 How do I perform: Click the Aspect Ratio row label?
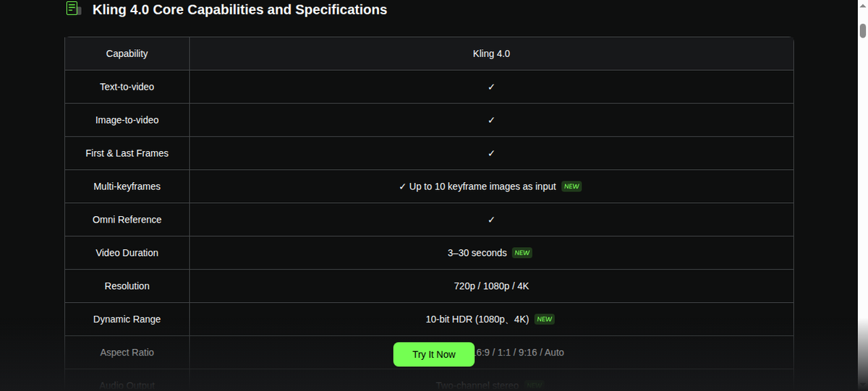[127, 353]
